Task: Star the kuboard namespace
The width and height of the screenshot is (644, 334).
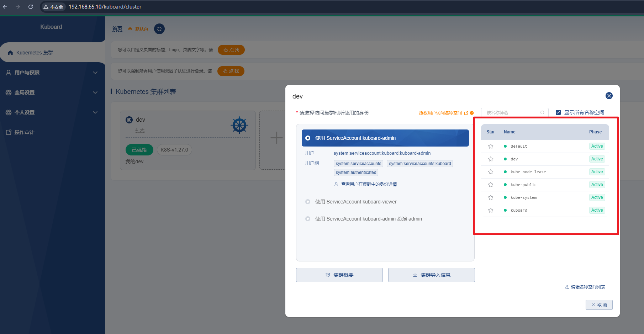Action: (491, 210)
